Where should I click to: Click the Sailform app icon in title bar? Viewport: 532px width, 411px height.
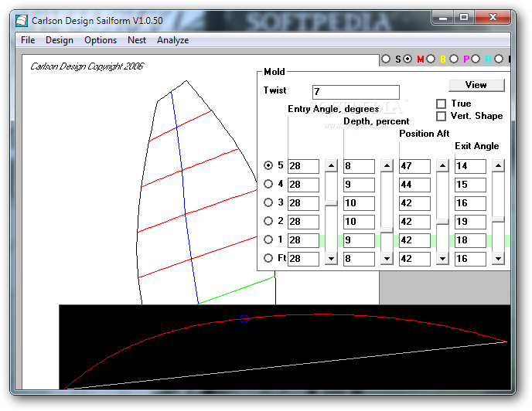pos(22,21)
